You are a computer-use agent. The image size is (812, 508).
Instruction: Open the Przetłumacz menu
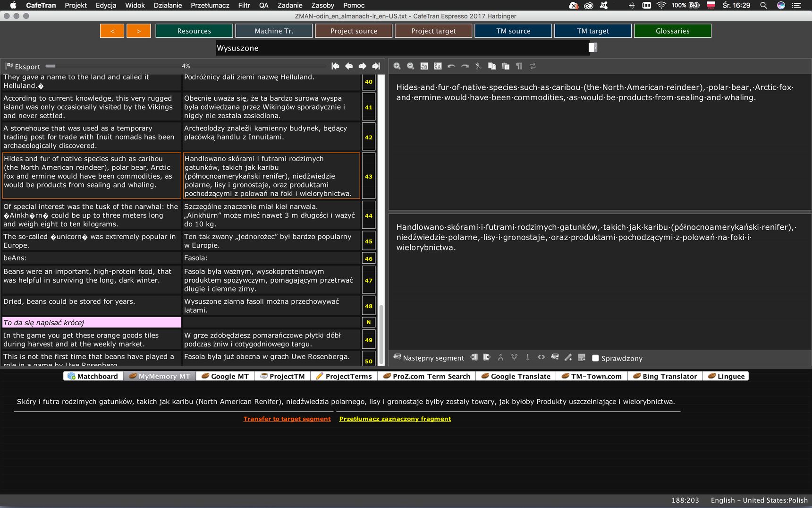pos(210,5)
